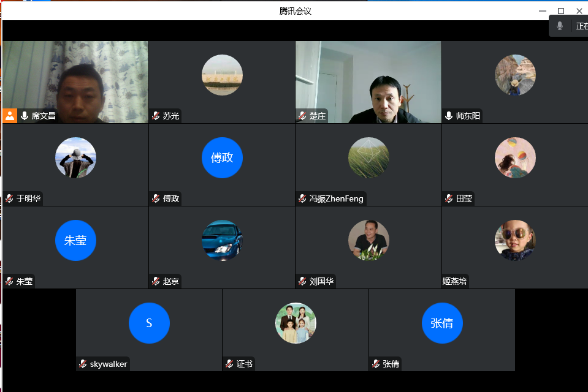Maximize the 腾讯会议 window
Image resolution: width=588 pixels, height=392 pixels.
click(x=560, y=11)
